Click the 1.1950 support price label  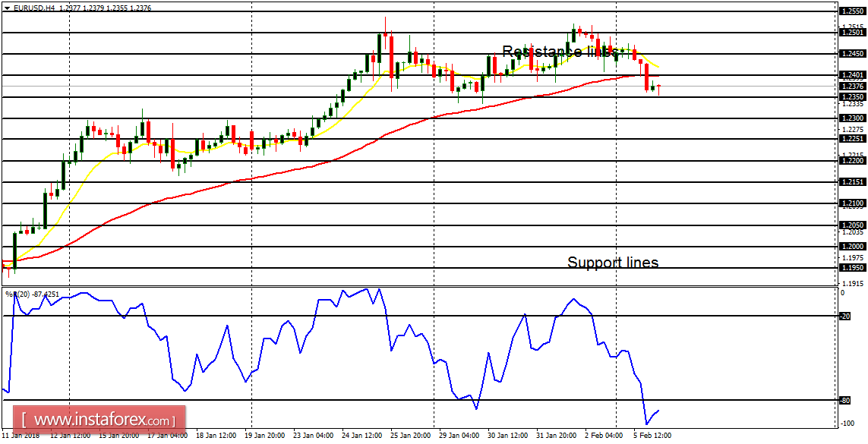tap(849, 269)
